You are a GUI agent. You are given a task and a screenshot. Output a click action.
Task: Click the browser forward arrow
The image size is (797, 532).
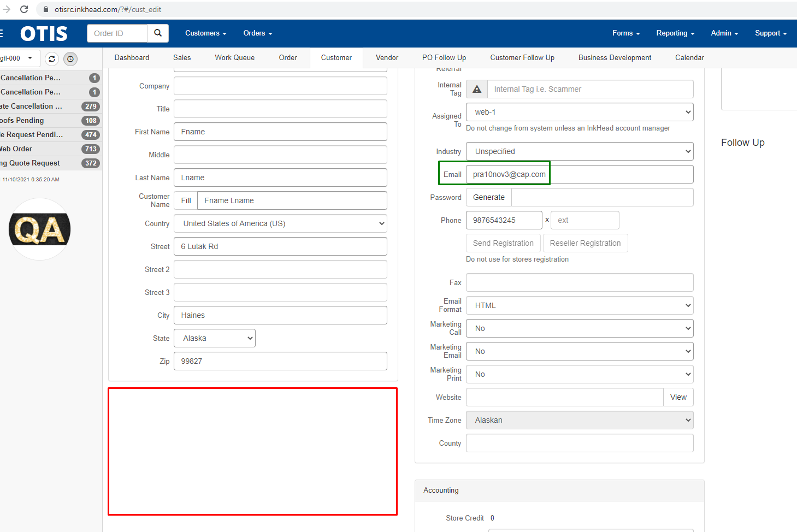point(7,9)
